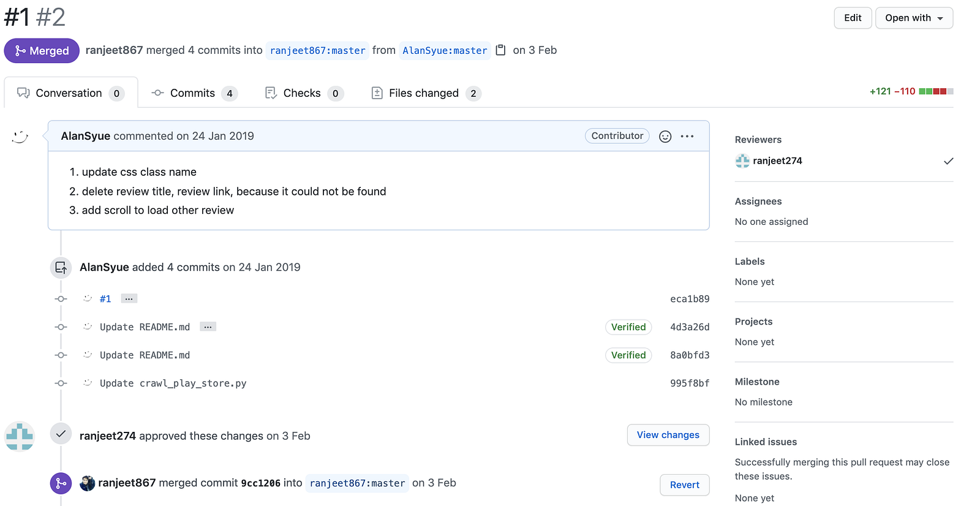This screenshot has width=980, height=506.
Task: Switch to the Commits tab
Action: point(194,93)
